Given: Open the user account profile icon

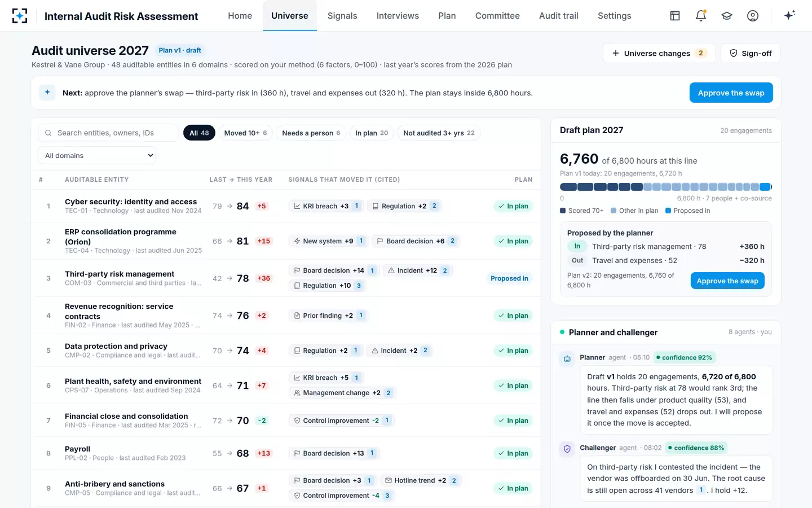Looking at the screenshot, I should point(753,16).
